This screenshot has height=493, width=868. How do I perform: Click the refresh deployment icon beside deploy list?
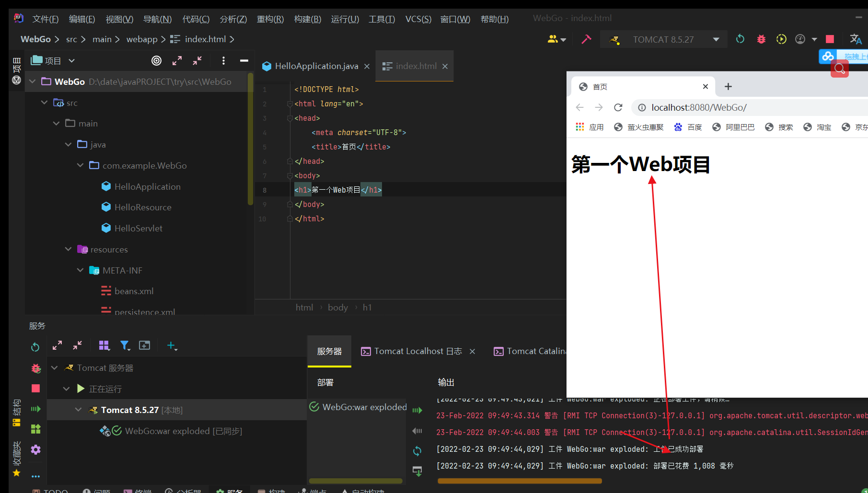[417, 451]
